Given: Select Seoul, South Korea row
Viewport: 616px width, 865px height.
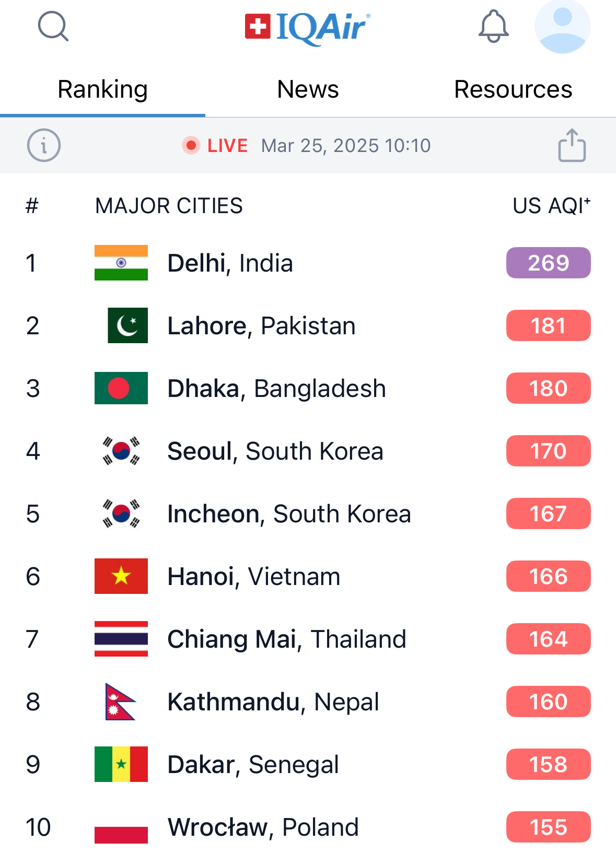Looking at the screenshot, I should pyautogui.click(x=275, y=451).
